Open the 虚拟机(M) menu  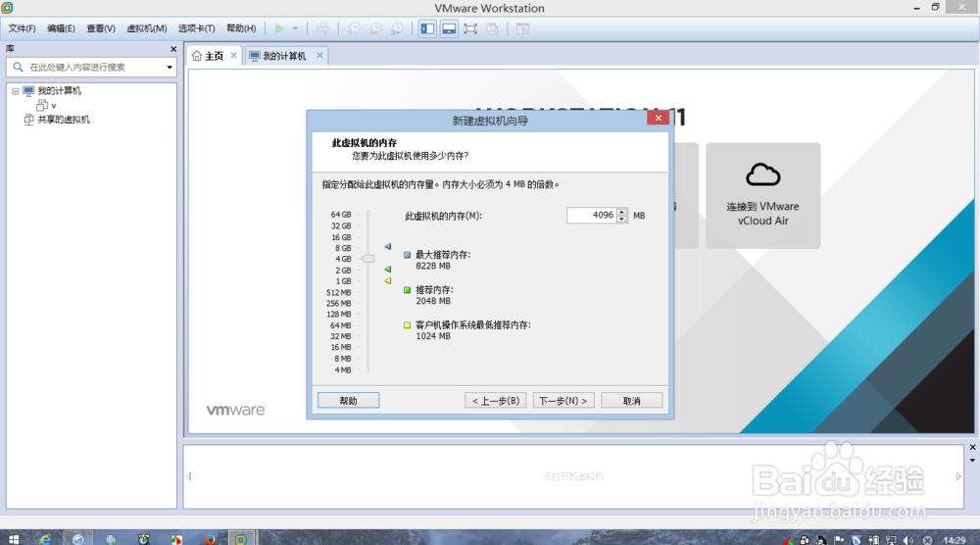[147, 28]
